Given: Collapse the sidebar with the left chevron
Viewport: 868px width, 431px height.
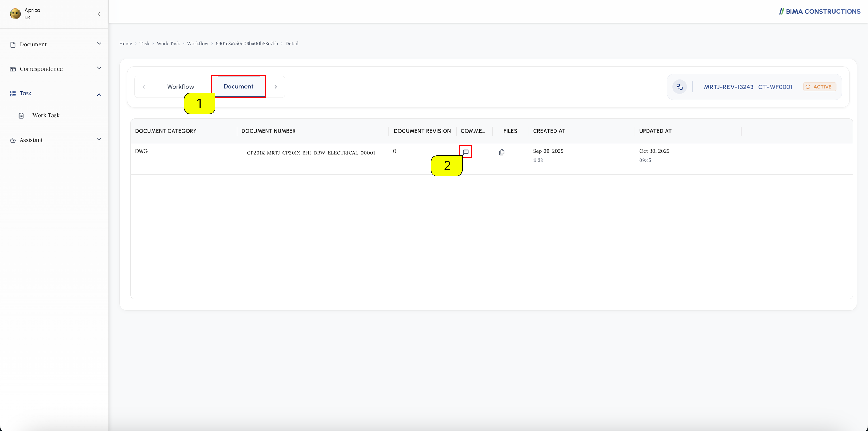Looking at the screenshot, I should 99,14.
